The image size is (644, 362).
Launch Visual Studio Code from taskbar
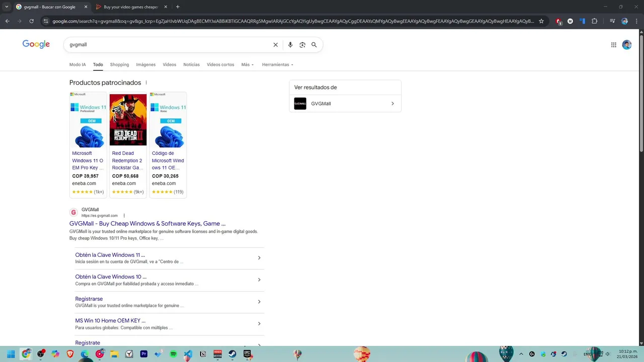188,354
